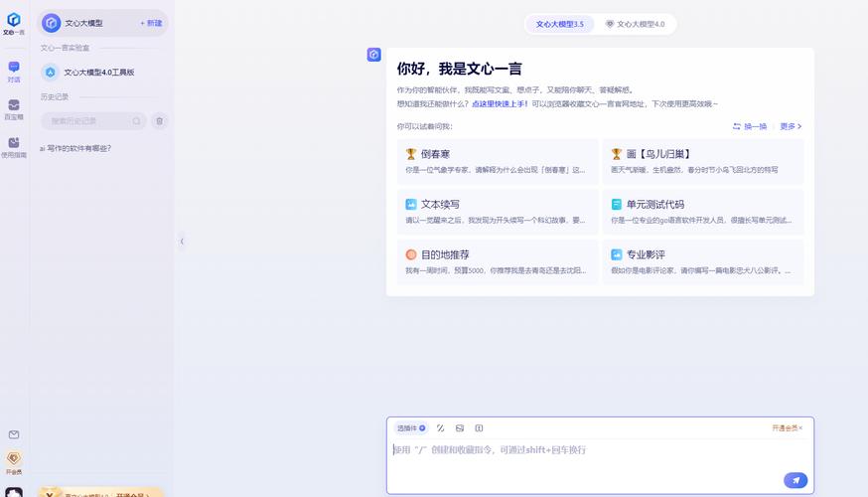Click inside the 搜索历史记录 search field
Image resolution: width=868 pixels, height=497 pixels.
[x=91, y=121]
